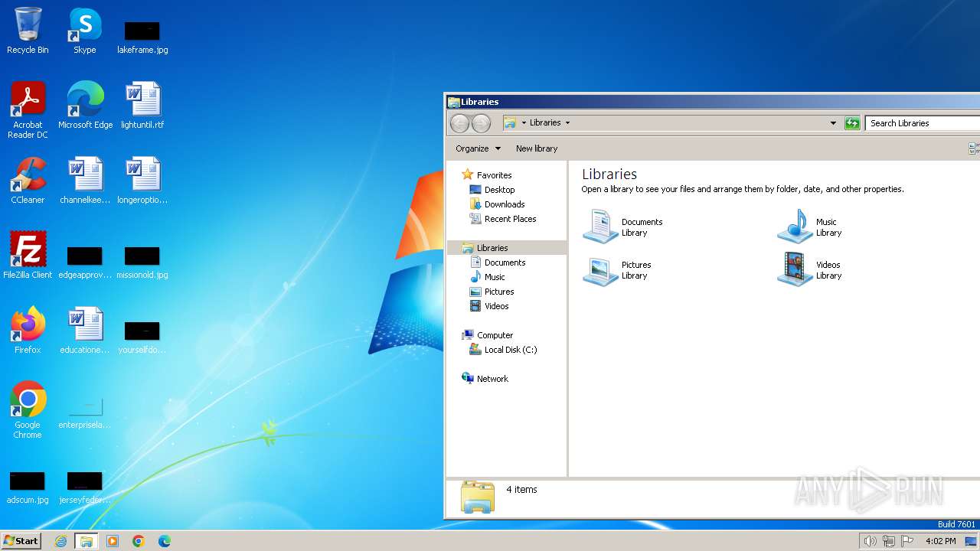Launch Microsoft Edge desktop shortcut
980x551 pixels.
coord(85,106)
